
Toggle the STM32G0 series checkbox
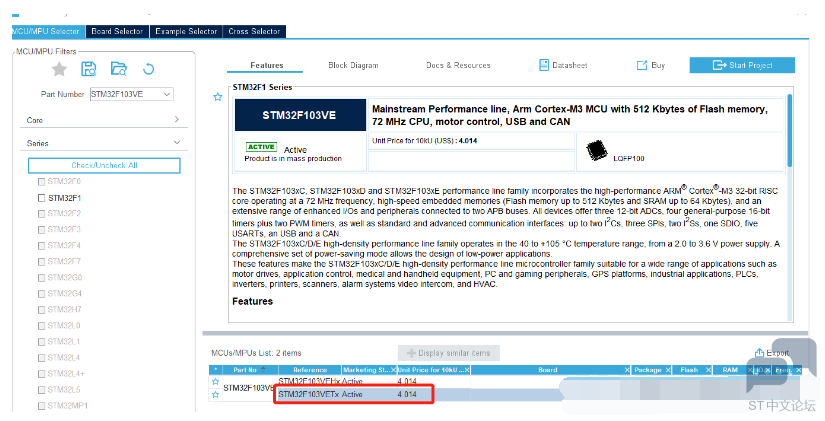point(41,278)
